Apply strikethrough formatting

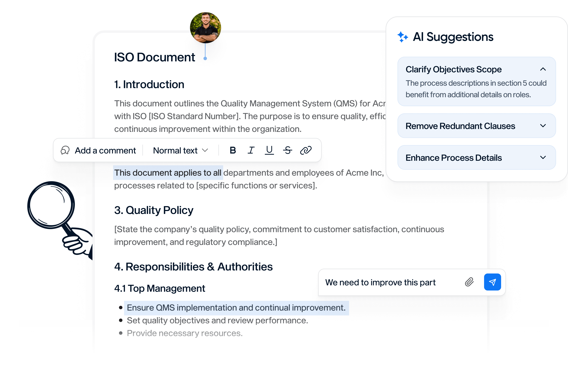pyautogui.click(x=287, y=150)
